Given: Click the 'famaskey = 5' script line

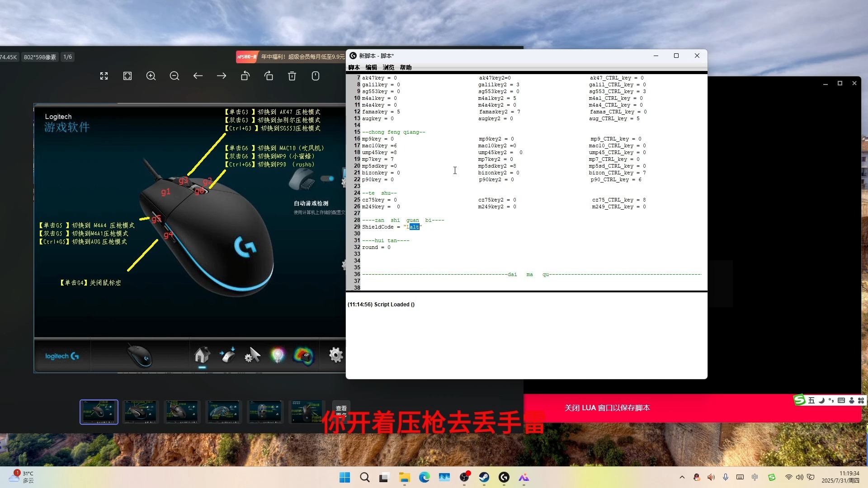Looking at the screenshot, I should 381,112.
